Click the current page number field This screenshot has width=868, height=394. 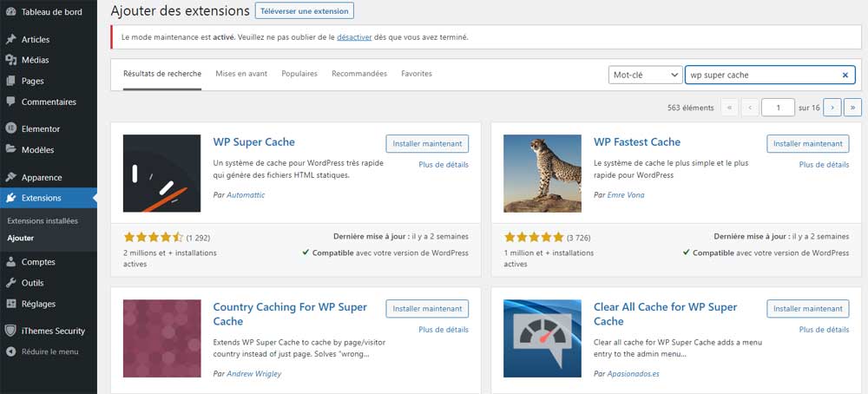[x=778, y=108]
